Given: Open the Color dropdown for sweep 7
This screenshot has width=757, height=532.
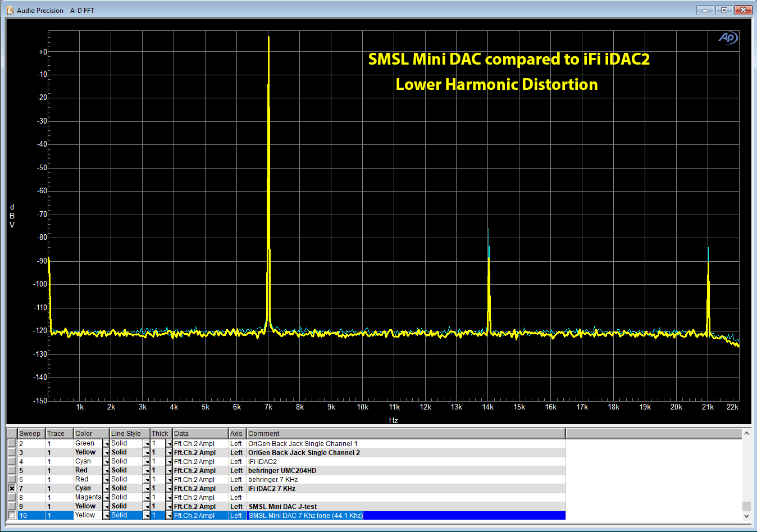Looking at the screenshot, I should tap(106, 489).
